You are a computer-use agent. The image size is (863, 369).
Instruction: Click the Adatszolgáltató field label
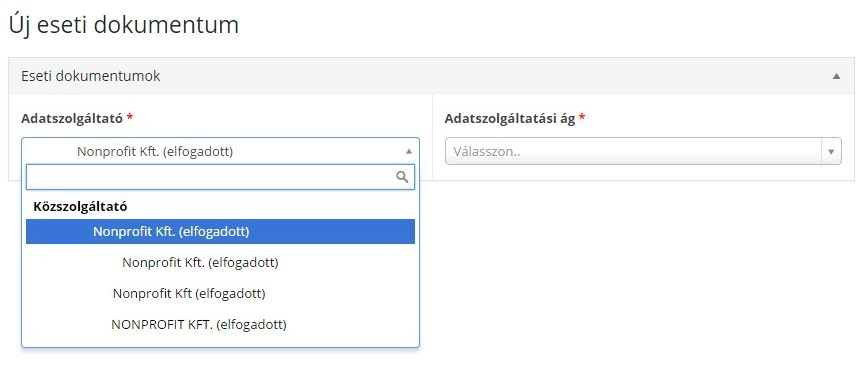(x=72, y=118)
